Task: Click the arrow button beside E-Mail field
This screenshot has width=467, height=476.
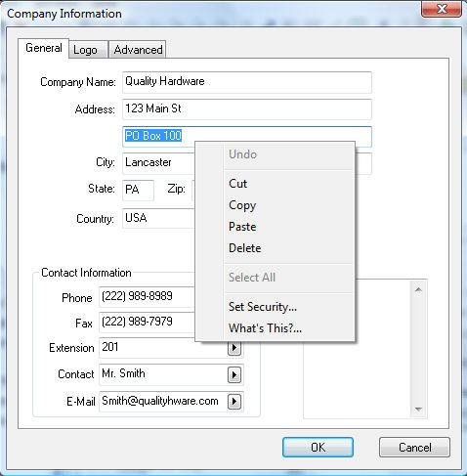Action: (234, 402)
